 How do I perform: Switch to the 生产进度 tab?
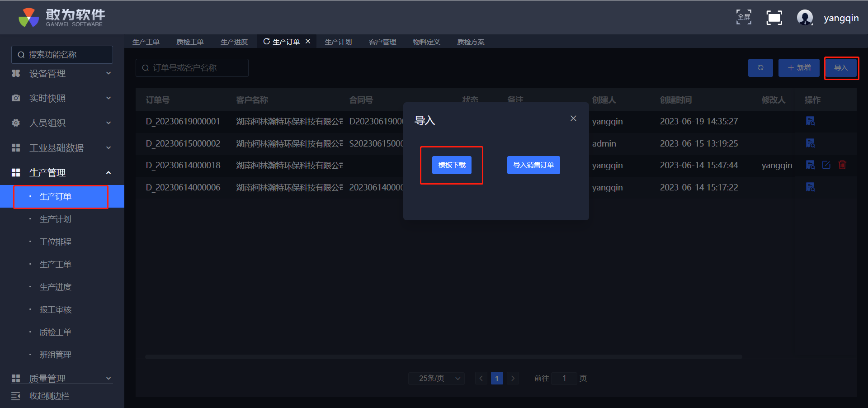point(234,42)
